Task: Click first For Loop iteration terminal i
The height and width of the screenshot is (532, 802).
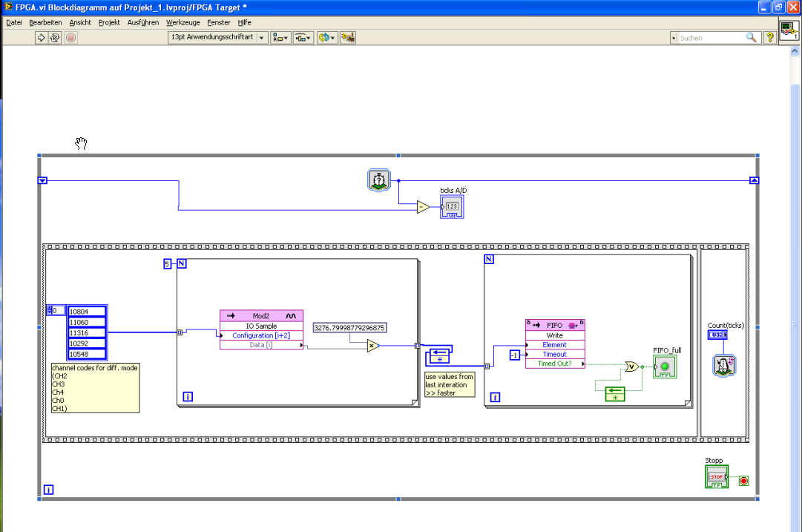Action: [x=188, y=397]
